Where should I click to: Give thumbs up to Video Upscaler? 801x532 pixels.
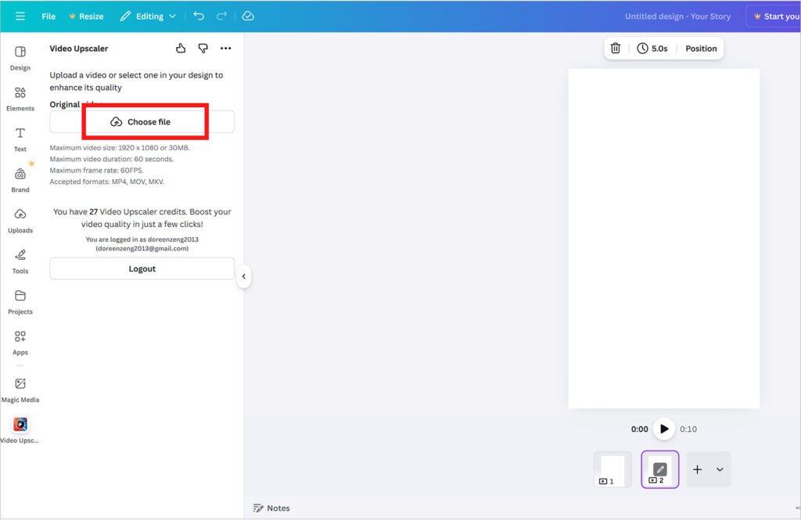point(181,49)
